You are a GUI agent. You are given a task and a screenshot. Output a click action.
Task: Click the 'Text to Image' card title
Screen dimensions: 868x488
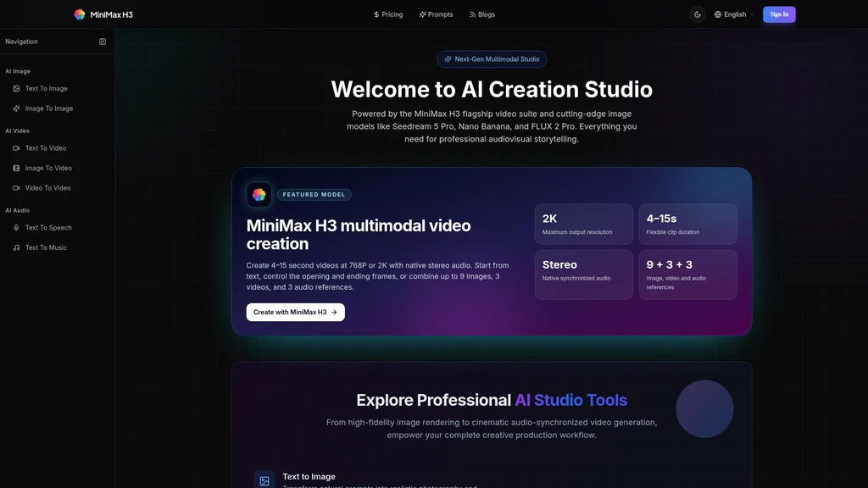309,476
